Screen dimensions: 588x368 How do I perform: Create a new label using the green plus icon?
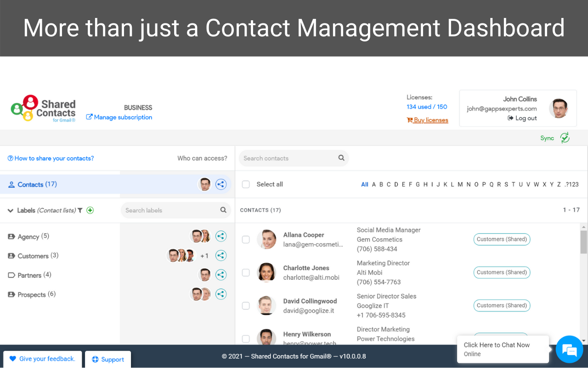(x=90, y=210)
